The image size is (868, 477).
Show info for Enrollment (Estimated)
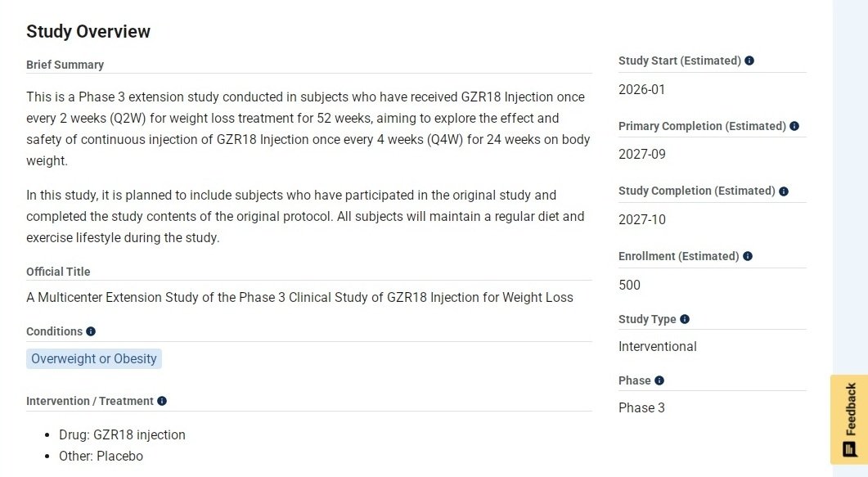pos(748,256)
